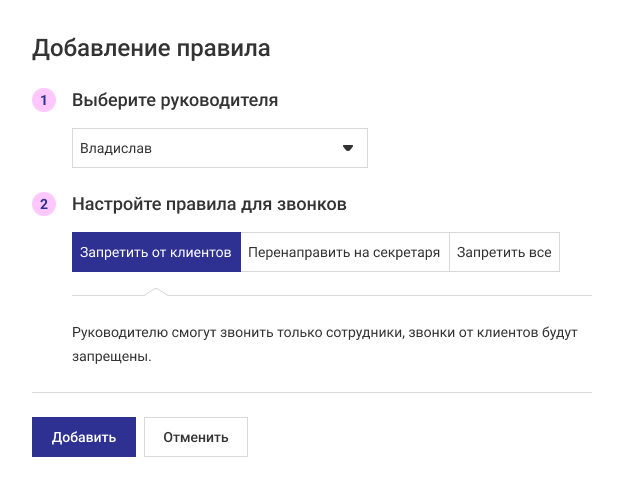Switch the rule to Запретить все
This screenshot has width=624, height=489.
[x=504, y=253]
